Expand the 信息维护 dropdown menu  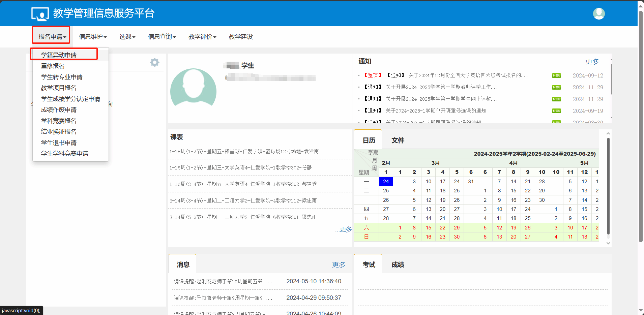[x=93, y=36]
